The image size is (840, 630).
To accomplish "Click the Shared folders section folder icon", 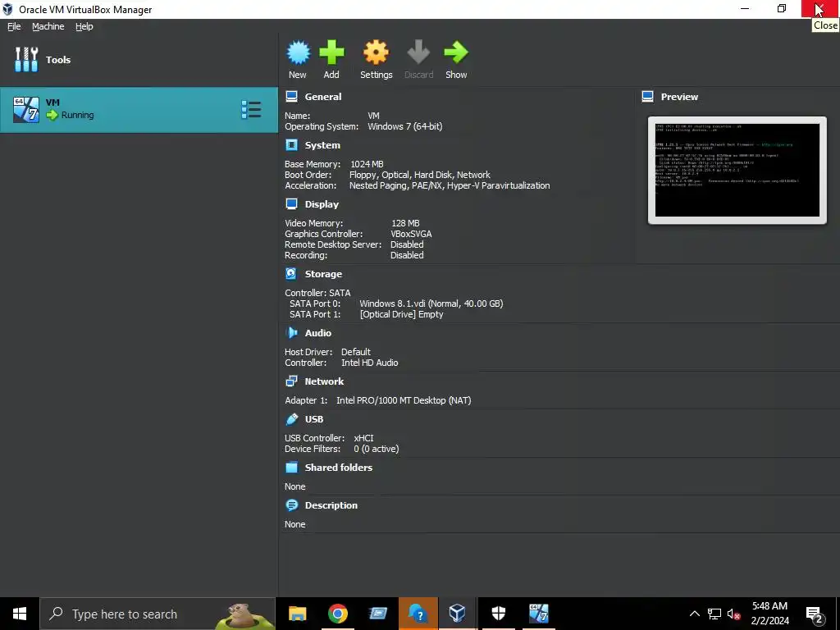I will pyautogui.click(x=291, y=467).
